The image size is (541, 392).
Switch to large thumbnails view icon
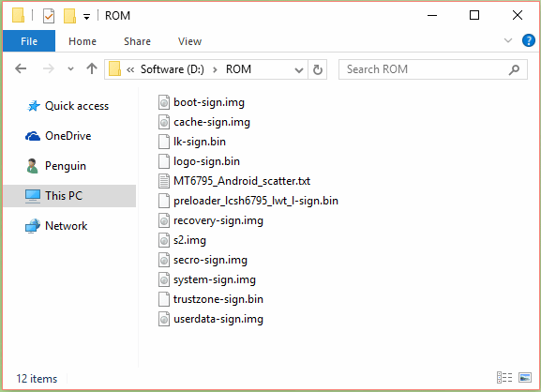pyautogui.click(x=525, y=378)
